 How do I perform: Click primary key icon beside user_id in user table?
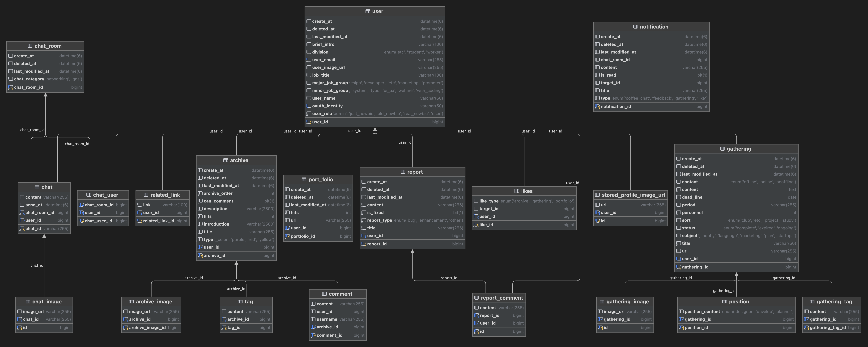point(309,122)
